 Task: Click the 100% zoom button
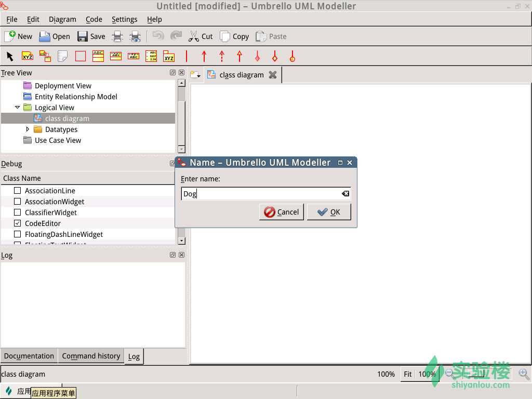[x=427, y=374]
